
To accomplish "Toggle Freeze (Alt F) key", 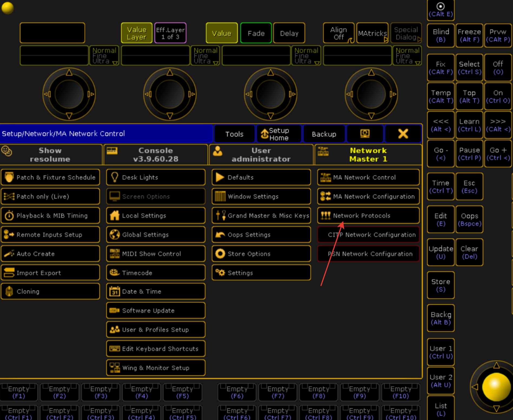I will click(469, 35).
